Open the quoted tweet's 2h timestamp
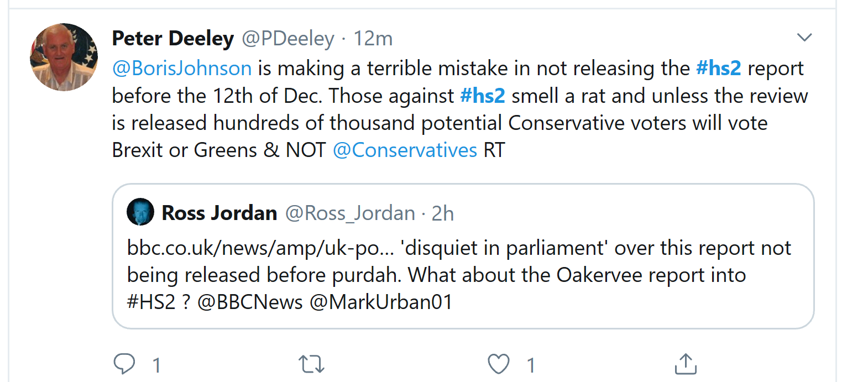The width and height of the screenshot is (868, 382). click(x=443, y=213)
